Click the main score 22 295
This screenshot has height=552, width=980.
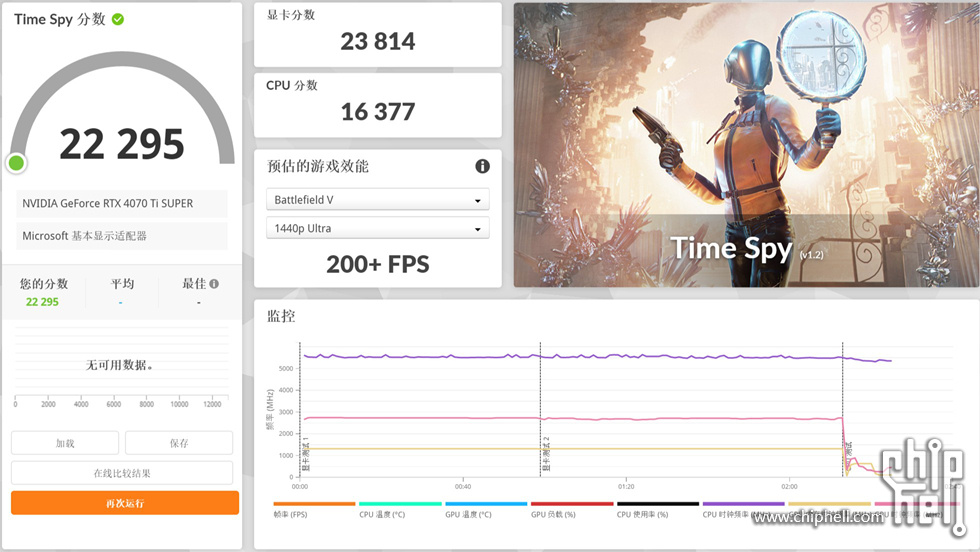[122, 144]
